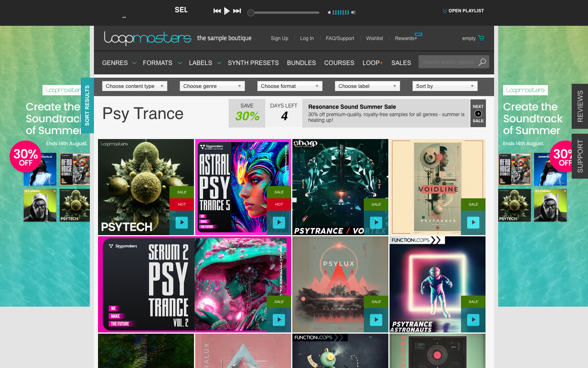Play preview of the PSYTECH pack

[182, 222]
